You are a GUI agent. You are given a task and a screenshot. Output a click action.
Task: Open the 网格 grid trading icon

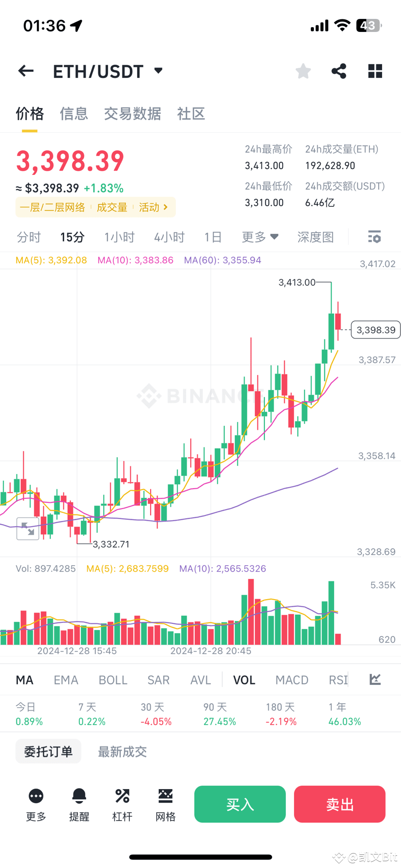pos(165,803)
